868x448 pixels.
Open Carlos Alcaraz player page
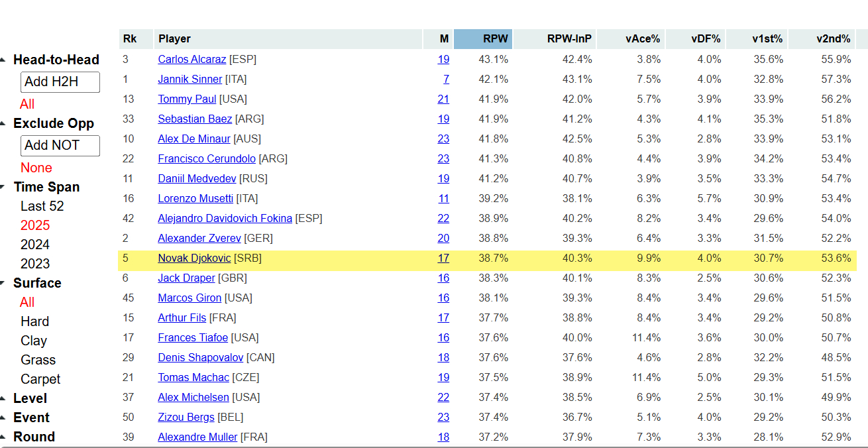[191, 59]
